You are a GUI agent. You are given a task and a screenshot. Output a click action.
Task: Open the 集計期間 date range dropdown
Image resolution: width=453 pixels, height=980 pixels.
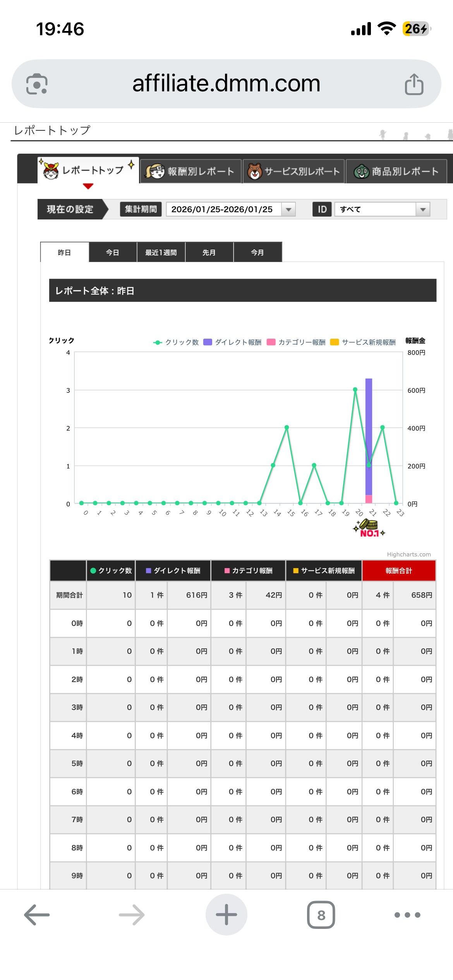pyautogui.click(x=230, y=209)
